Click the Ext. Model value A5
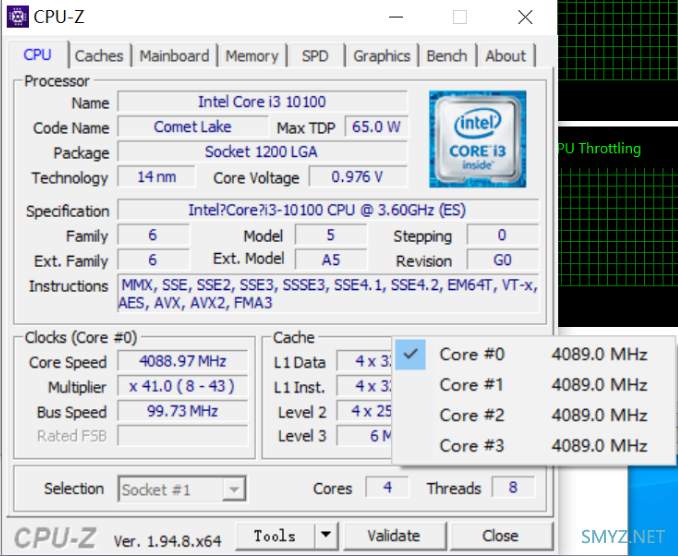 (331, 260)
